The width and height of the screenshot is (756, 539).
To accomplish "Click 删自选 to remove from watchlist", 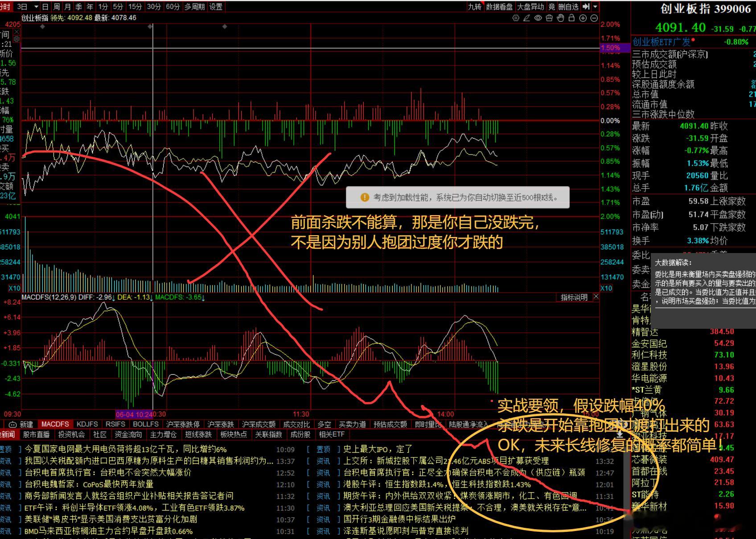I will click(568, 7).
